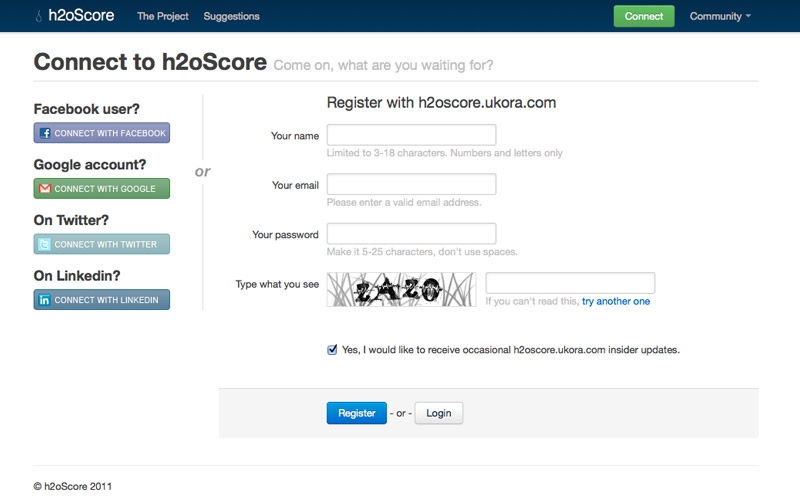Screen dimensions: 800x500
Task: Click the Twitter bird icon
Action: click(x=45, y=244)
